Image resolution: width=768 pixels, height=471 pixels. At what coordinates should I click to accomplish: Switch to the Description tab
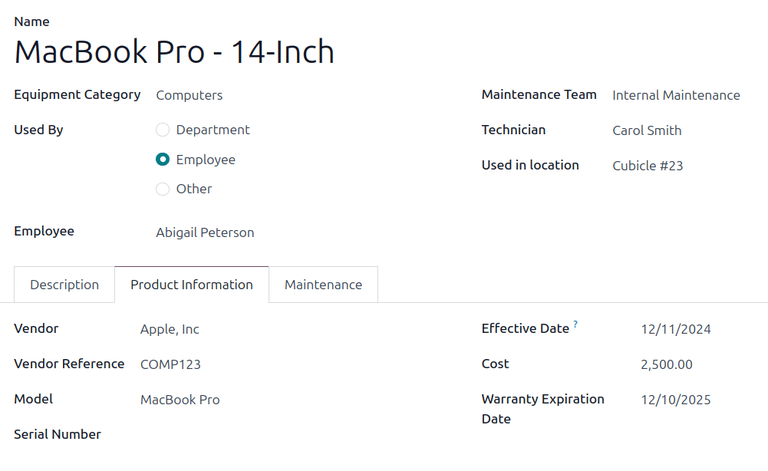coord(64,285)
